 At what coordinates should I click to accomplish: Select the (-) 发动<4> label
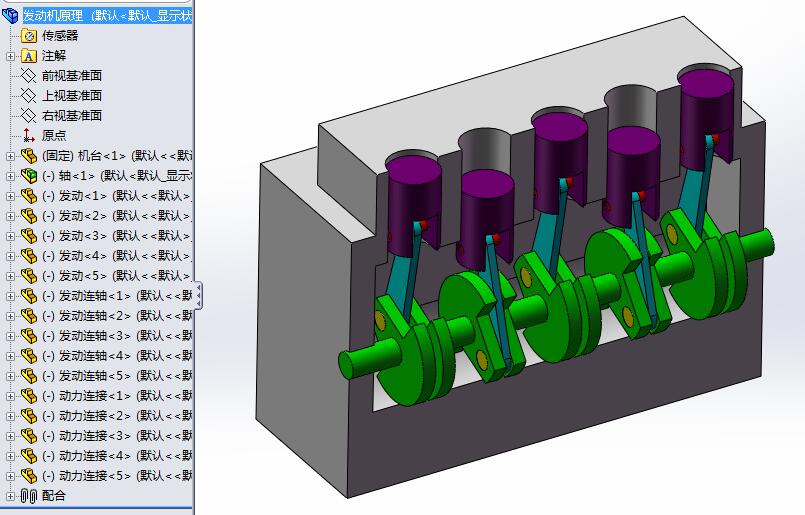point(117,256)
